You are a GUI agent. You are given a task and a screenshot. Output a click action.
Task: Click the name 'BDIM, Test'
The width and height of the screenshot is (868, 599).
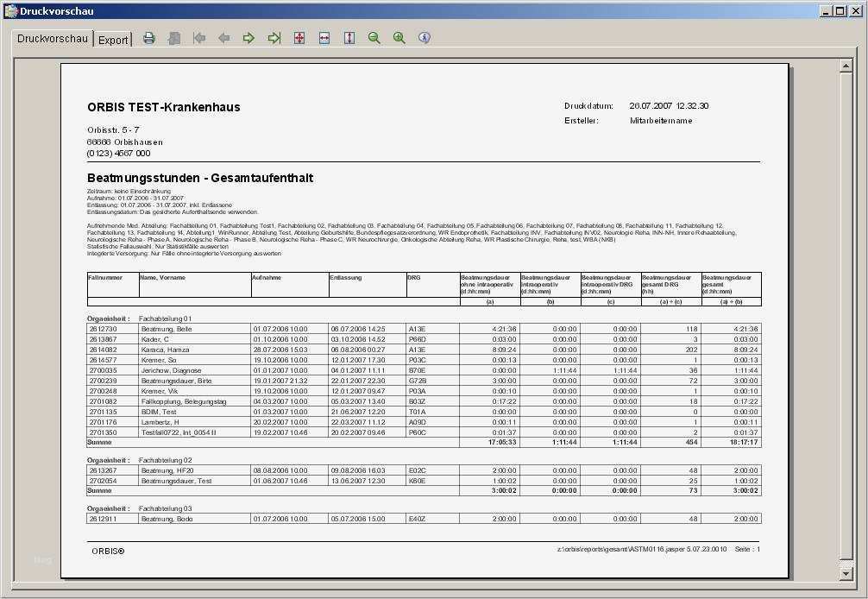tap(159, 412)
